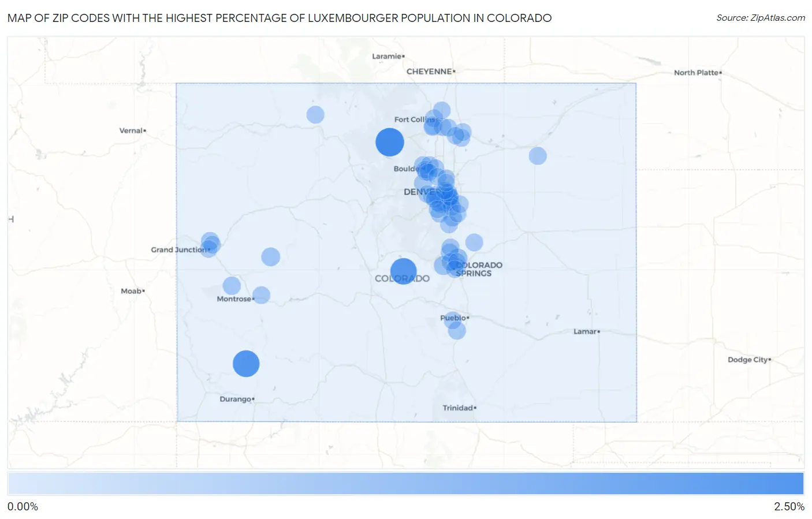Image resolution: width=812 pixels, height=519 pixels.
Task: Click the Grand Junction label
Action: tap(180, 250)
